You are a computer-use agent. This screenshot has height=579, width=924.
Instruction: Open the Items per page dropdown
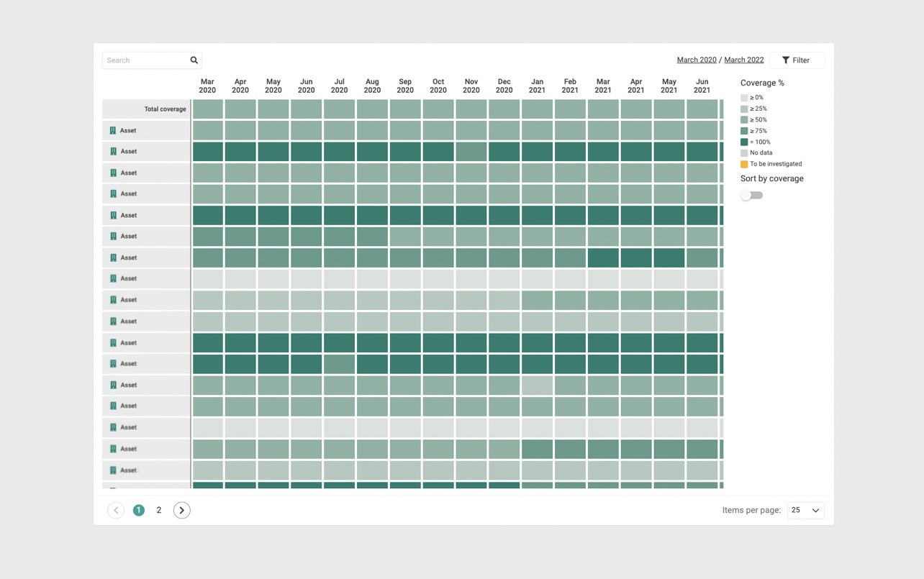coord(805,510)
